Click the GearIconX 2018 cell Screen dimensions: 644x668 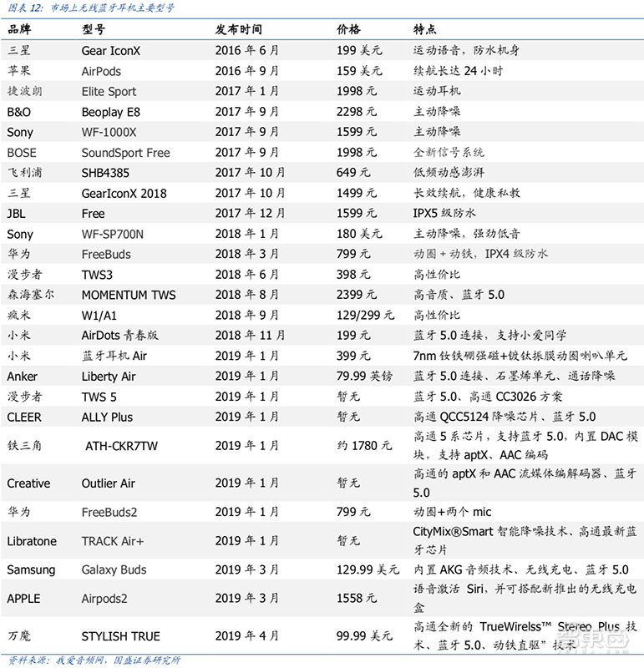click(124, 194)
